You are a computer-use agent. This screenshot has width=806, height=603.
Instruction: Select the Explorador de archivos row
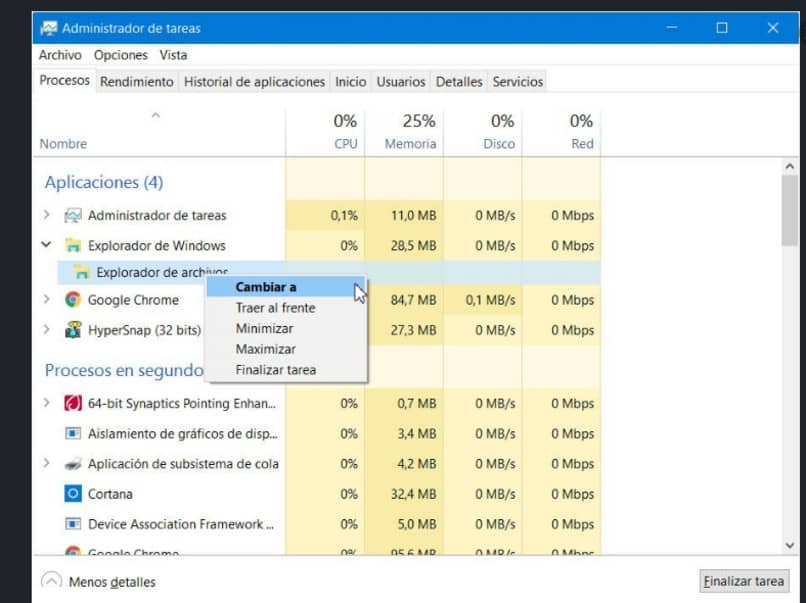tap(329, 272)
